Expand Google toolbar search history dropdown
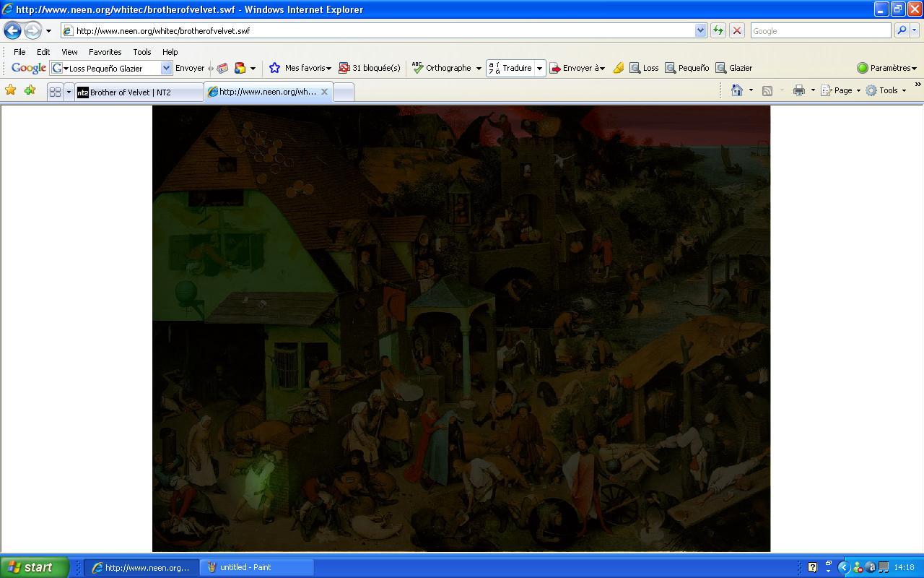Viewport: 924px width, 578px height. point(166,68)
